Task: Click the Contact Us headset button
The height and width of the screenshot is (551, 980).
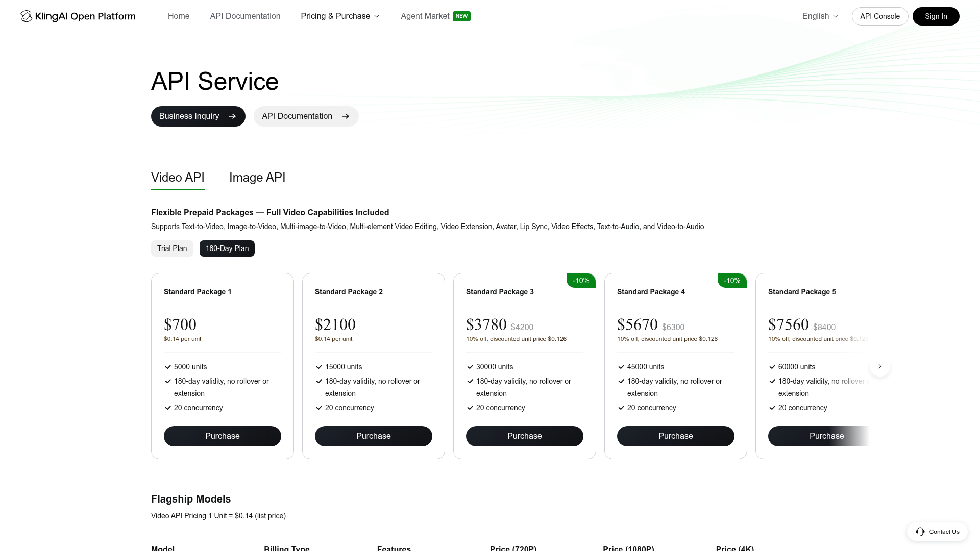Action: point(938,532)
